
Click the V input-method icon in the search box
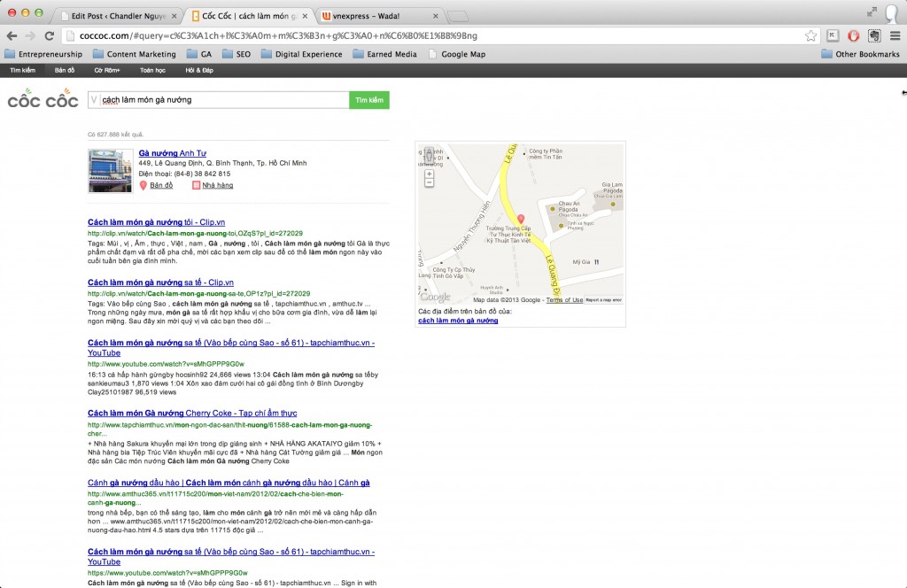pyautogui.click(x=94, y=99)
